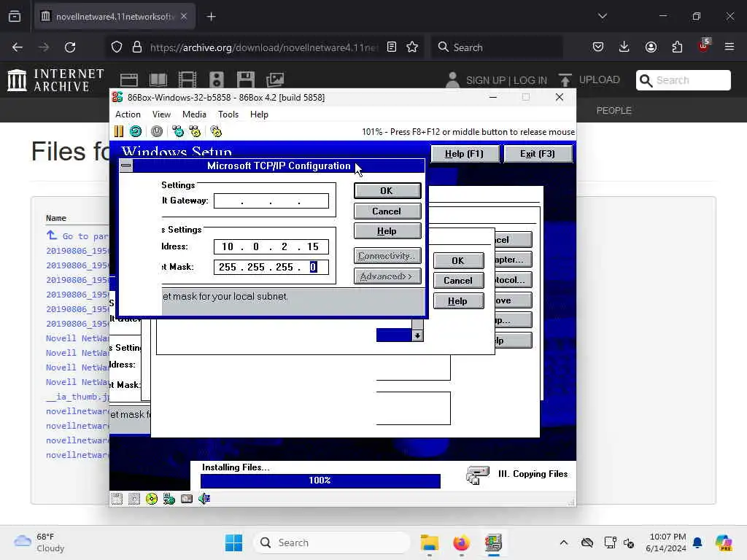The width and height of the screenshot is (747, 560).
Task: Bookmark this page with the star icon
Action: (x=412, y=47)
